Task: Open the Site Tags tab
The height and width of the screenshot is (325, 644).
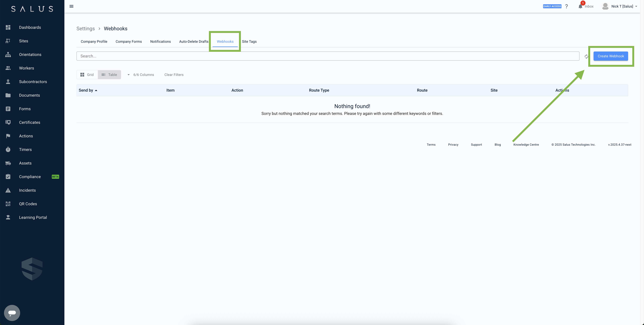Action: [249, 41]
